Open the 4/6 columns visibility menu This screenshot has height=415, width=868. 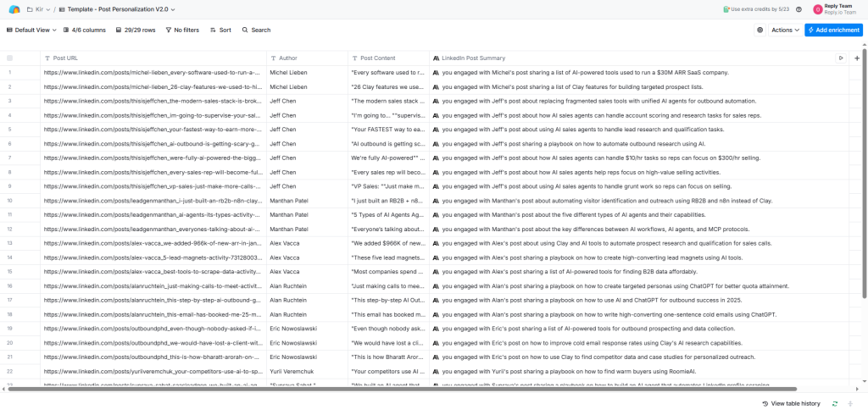coord(84,30)
